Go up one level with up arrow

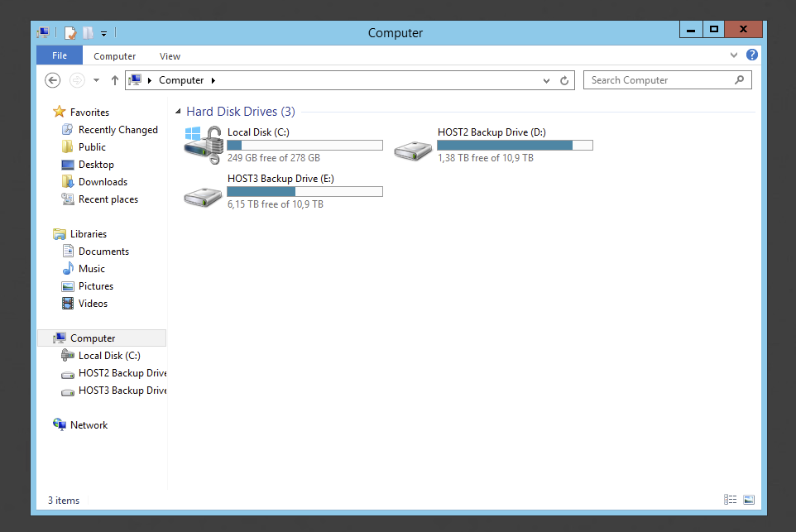point(114,80)
